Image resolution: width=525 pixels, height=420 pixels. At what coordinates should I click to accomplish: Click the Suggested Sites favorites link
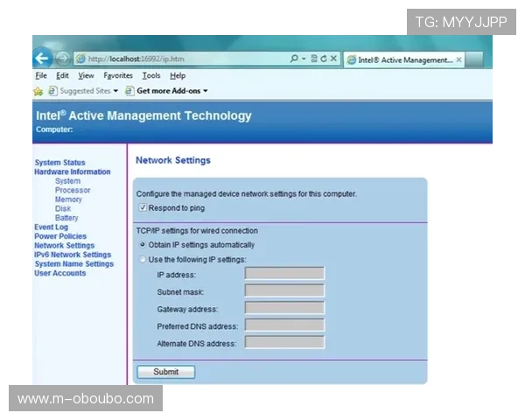coord(85,91)
